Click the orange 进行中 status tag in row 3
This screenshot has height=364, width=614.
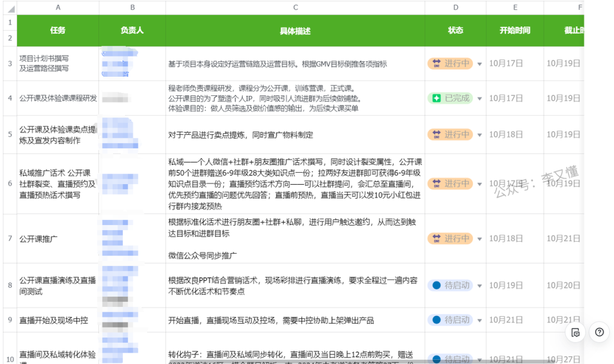click(x=450, y=64)
